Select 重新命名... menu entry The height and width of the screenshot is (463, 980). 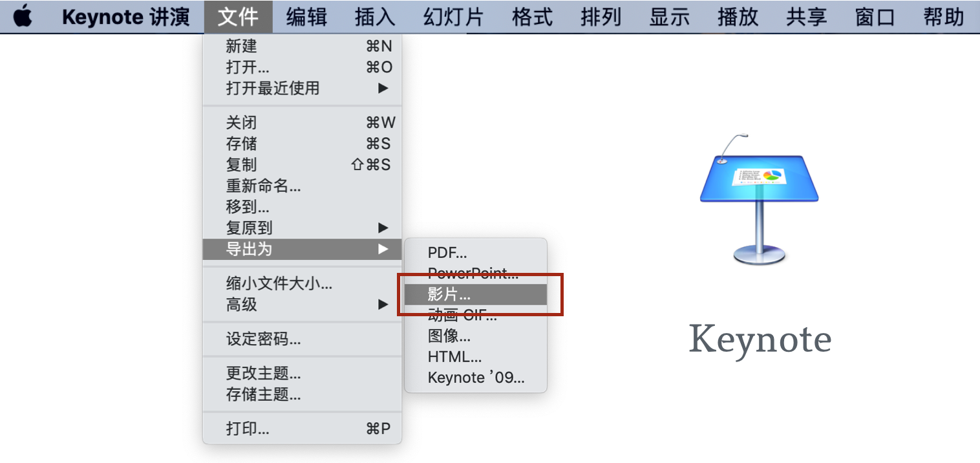pos(303,186)
